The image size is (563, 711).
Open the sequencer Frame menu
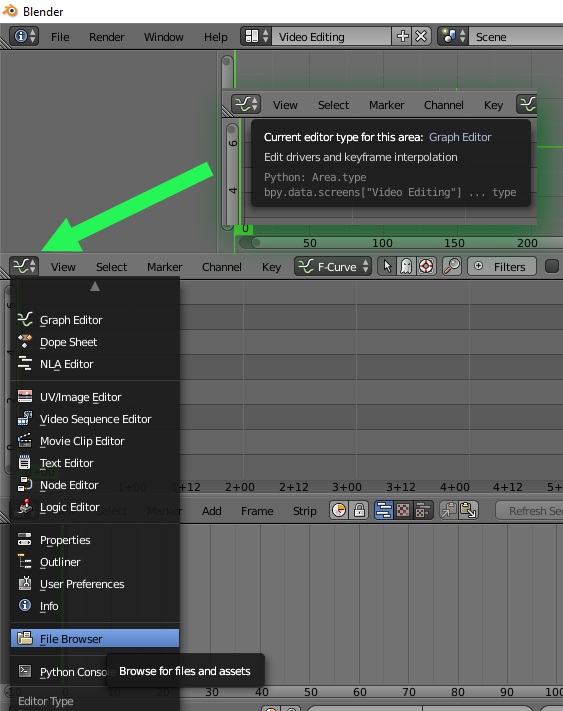[257, 511]
